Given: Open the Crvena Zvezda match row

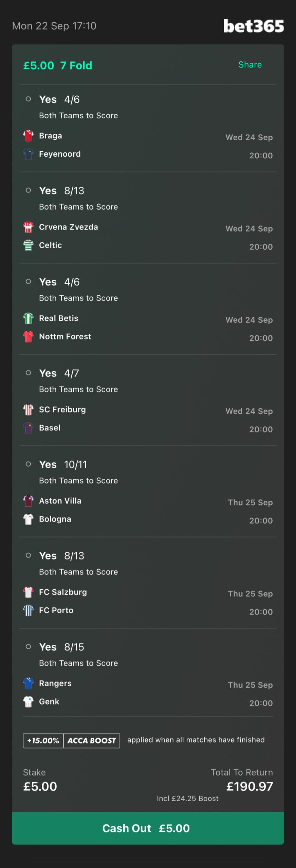Looking at the screenshot, I should pos(68,227).
